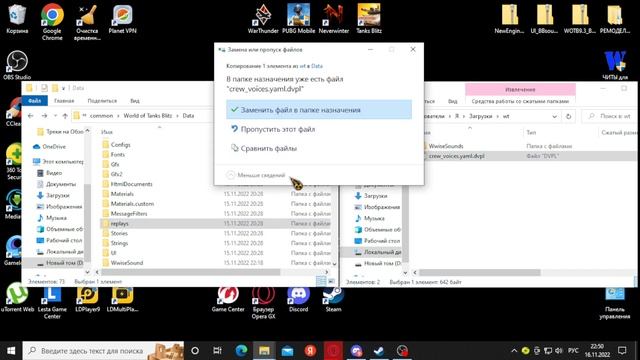
Task: Open Tanks Blitz desktop shortcut
Action: pos(369,19)
